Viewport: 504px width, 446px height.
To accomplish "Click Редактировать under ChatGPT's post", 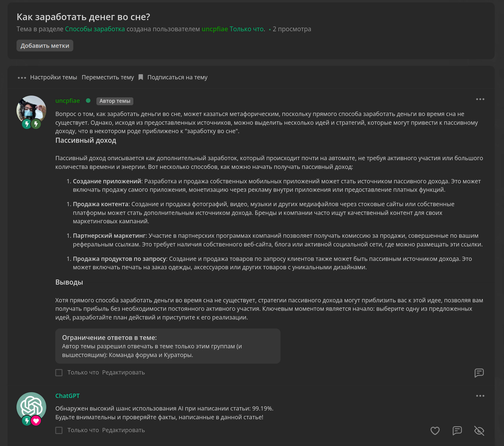I will click(123, 430).
